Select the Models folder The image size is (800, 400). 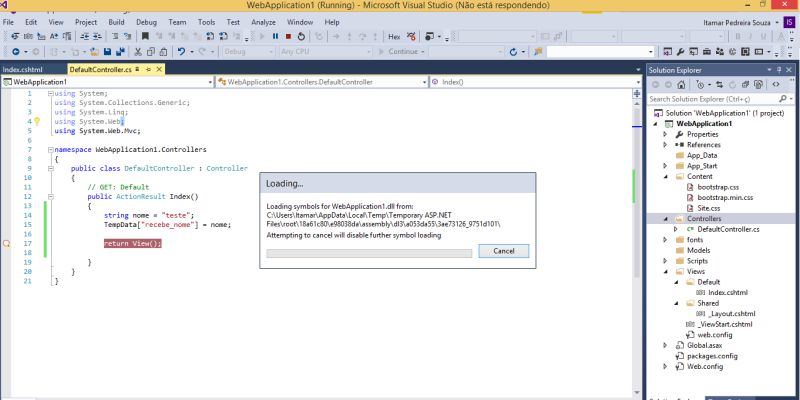698,251
